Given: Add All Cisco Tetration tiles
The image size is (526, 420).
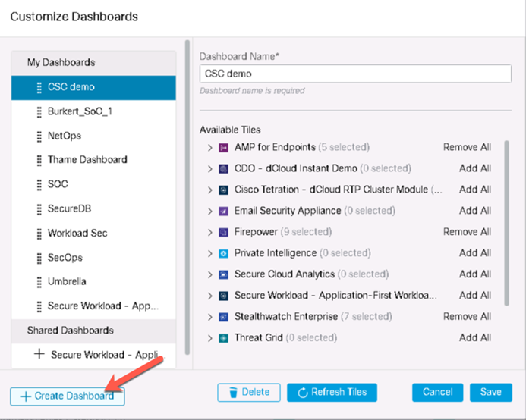Looking at the screenshot, I should [475, 190].
